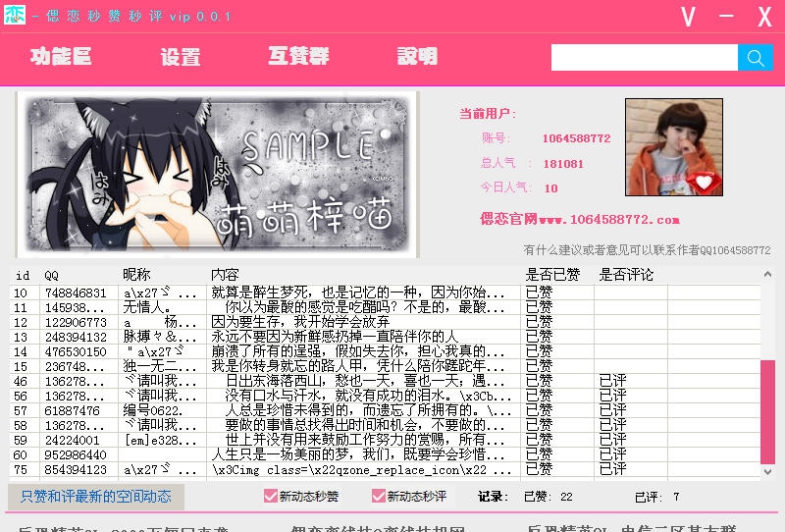The height and width of the screenshot is (532, 785).
Task: Click 已赞 cell in row 10
Action: 539,293
